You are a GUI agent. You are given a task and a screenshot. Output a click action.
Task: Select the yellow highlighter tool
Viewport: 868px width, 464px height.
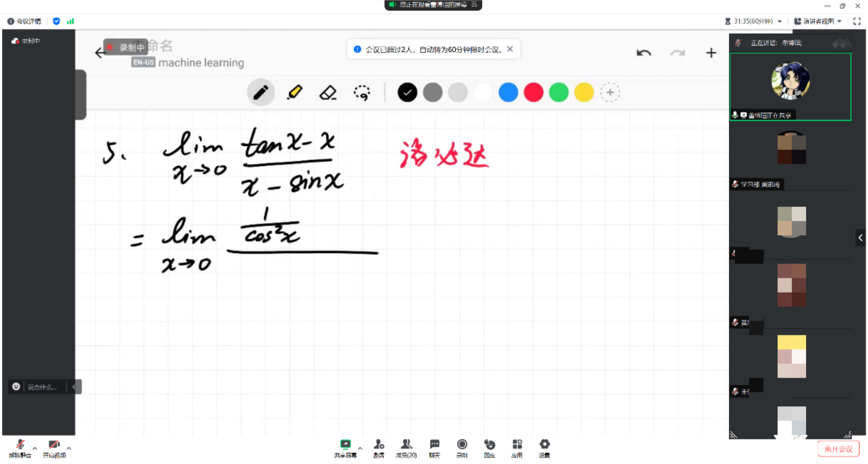tap(294, 93)
